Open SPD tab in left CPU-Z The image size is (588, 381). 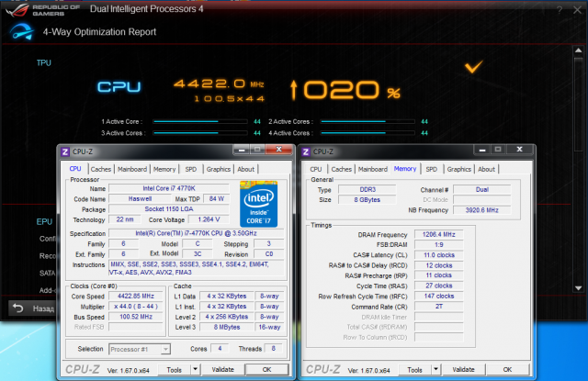[191, 169]
